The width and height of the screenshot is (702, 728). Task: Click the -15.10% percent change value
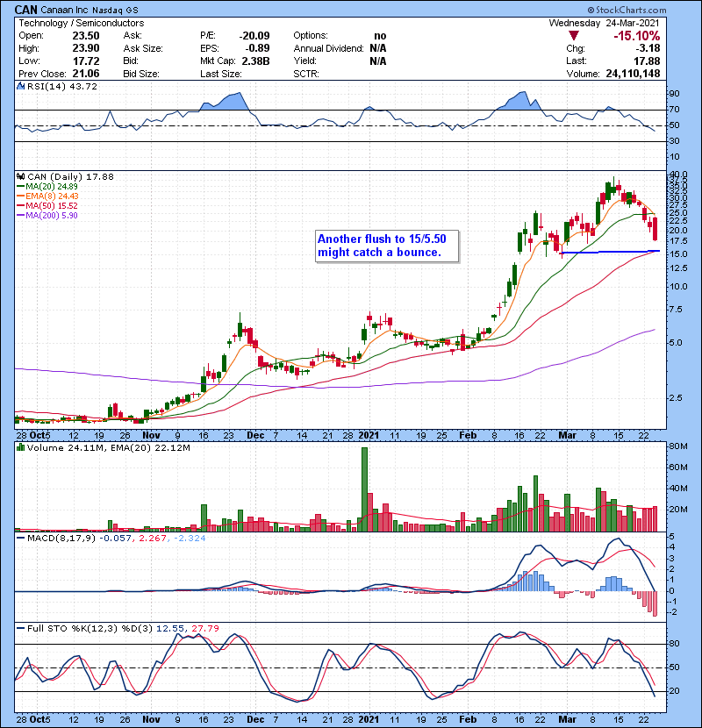coord(636,36)
